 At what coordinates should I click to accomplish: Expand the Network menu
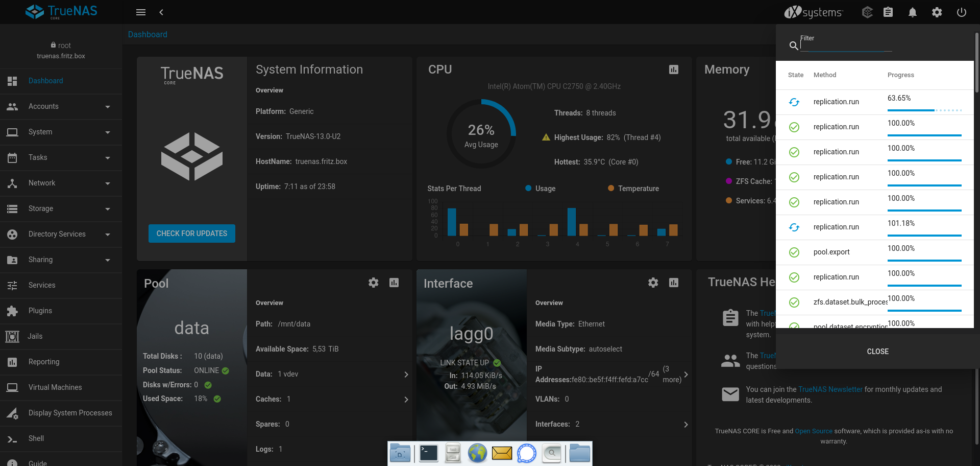(x=61, y=183)
